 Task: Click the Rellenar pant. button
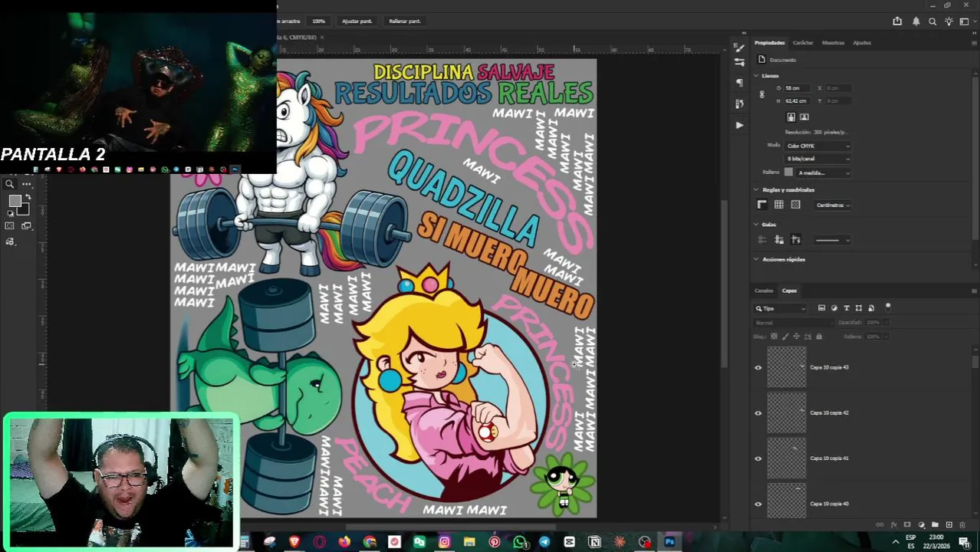coord(404,21)
